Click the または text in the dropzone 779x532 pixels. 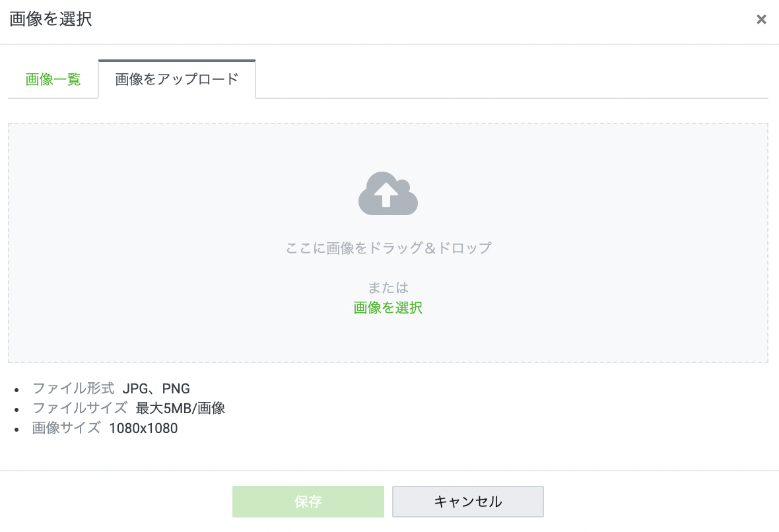pos(388,288)
